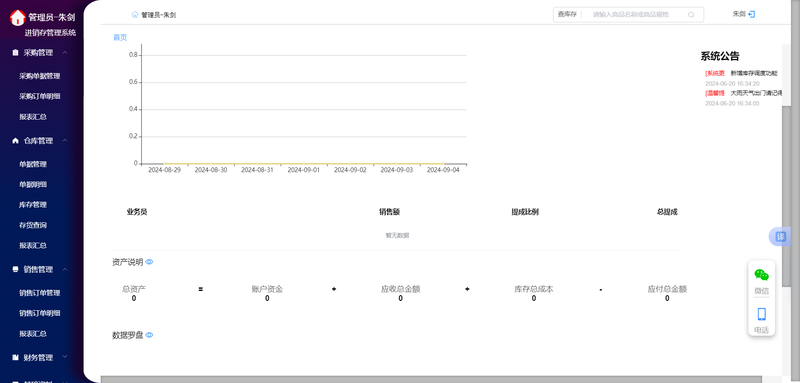Click the home icon in the breadcrumb
The width and height of the screenshot is (800, 383).
point(135,15)
